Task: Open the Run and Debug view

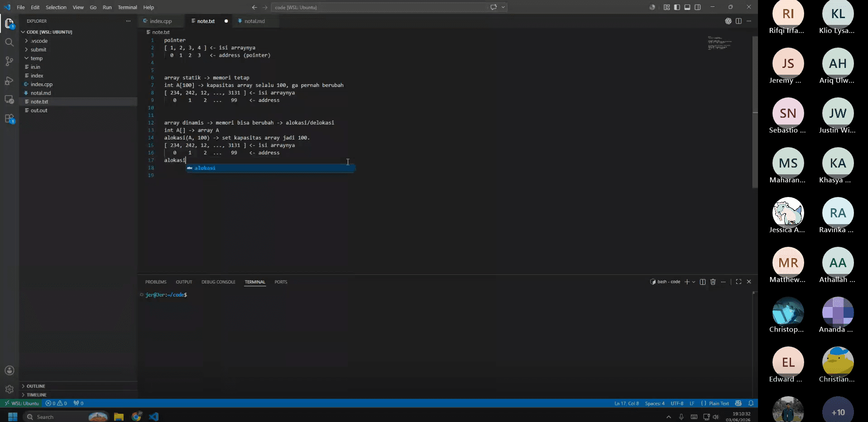Action: click(10, 81)
